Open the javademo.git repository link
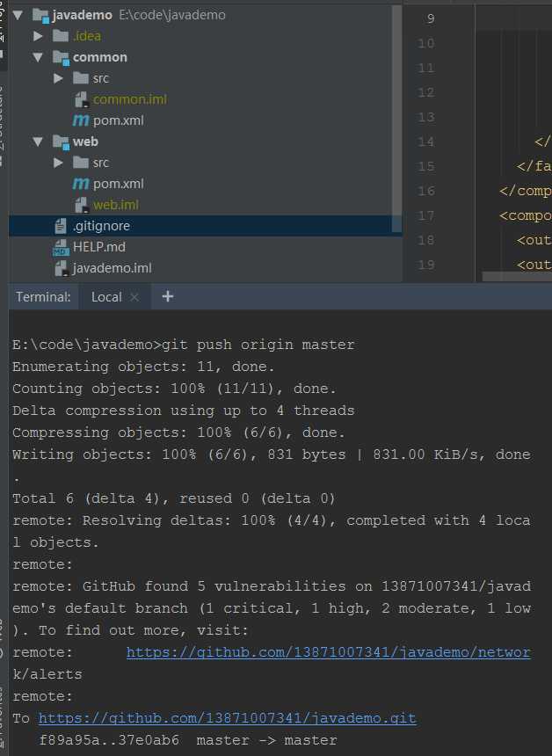Viewport: 552px width, 756px height. pos(227,718)
